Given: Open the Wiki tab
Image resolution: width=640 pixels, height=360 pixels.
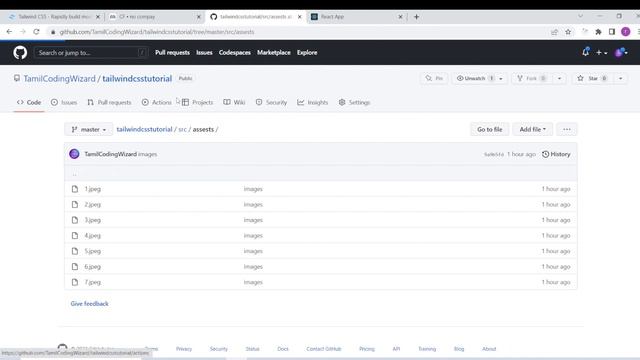Looking at the screenshot, I should point(234,102).
